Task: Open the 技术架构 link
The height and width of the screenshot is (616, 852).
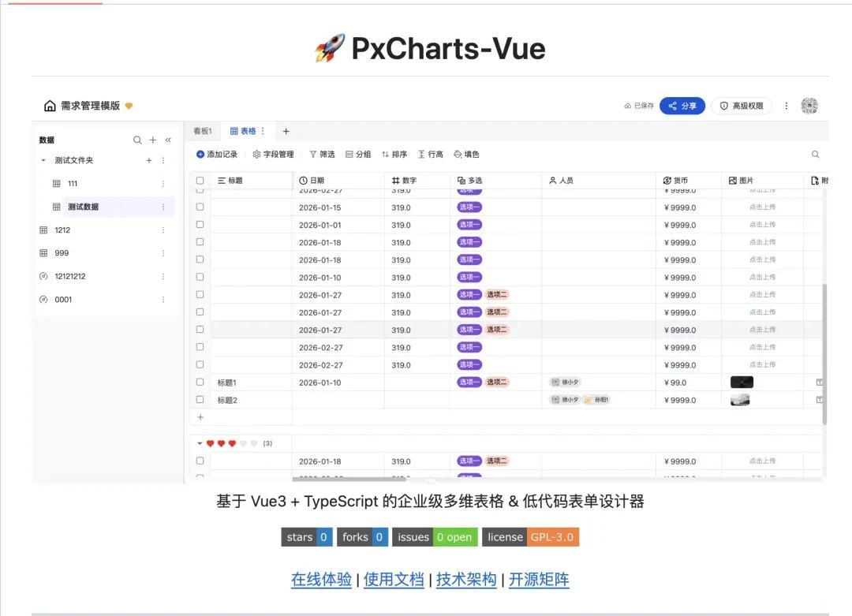Action: click(x=466, y=580)
